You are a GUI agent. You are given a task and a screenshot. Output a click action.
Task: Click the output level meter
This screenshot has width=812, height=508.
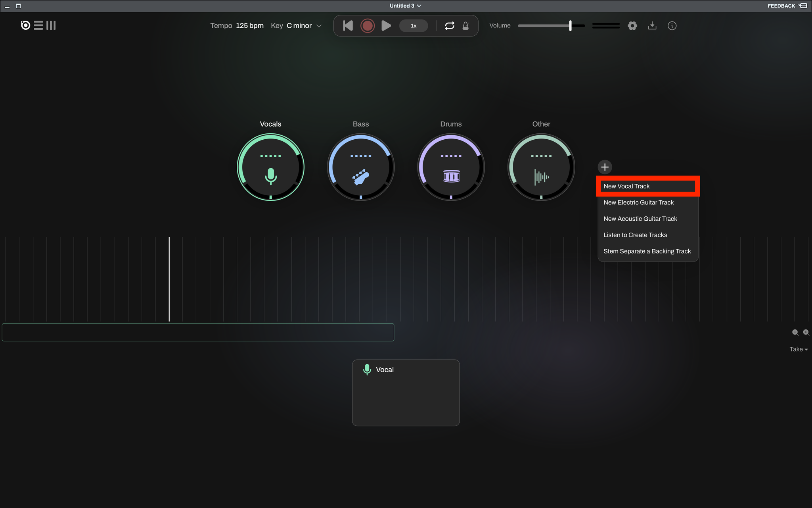click(606, 26)
